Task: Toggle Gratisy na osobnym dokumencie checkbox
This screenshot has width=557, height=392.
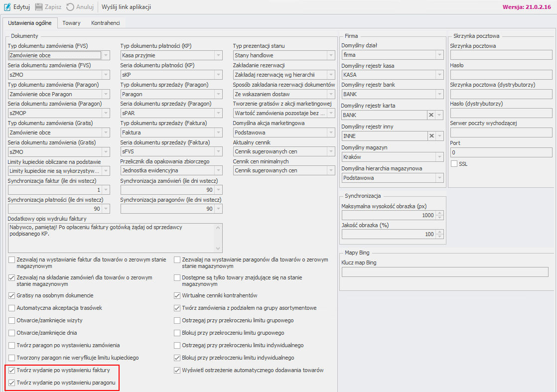Action: coord(12,295)
